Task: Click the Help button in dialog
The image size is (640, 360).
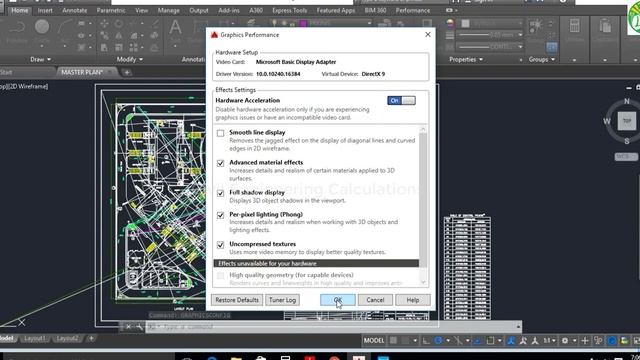Action: coord(413,300)
